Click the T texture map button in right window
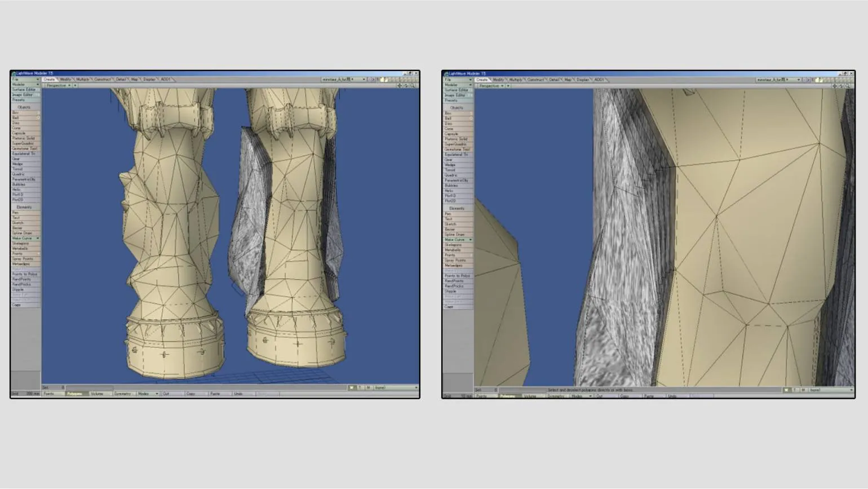Image resolution: width=868 pixels, height=489 pixels. pos(795,390)
